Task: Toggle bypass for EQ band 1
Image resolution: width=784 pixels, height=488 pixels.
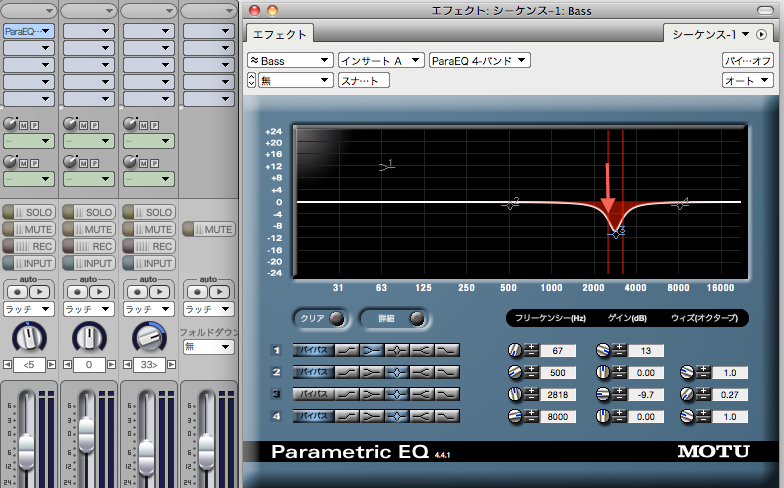Action: point(313,350)
